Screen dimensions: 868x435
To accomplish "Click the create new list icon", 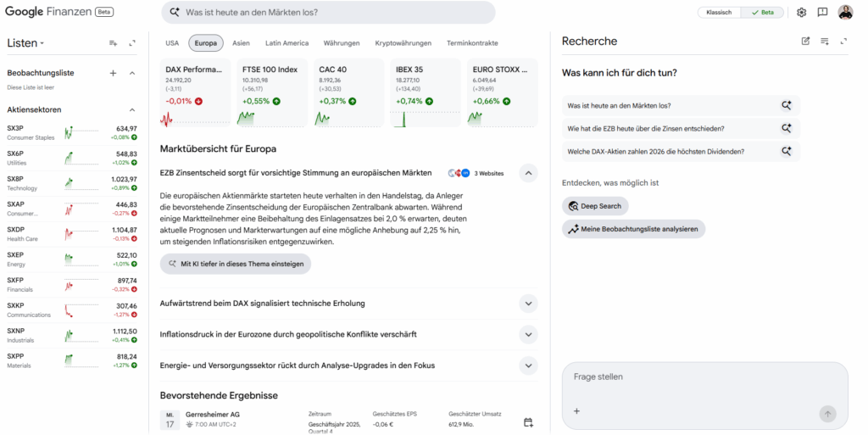I will [x=113, y=43].
